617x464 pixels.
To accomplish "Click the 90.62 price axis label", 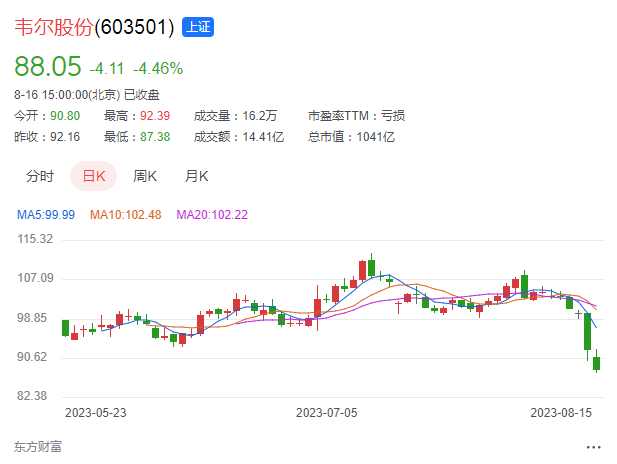I will pyautogui.click(x=32, y=357).
